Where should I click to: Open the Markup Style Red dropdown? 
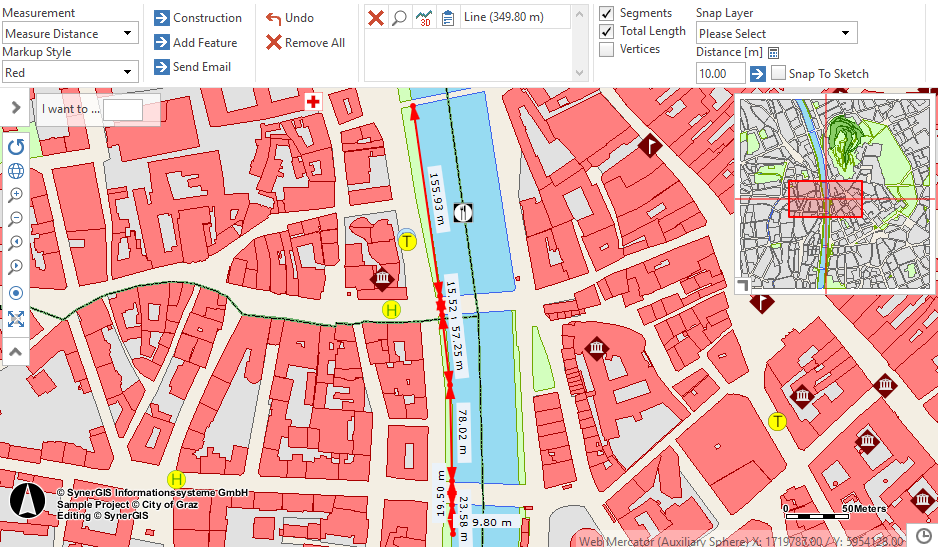coord(70,72)
